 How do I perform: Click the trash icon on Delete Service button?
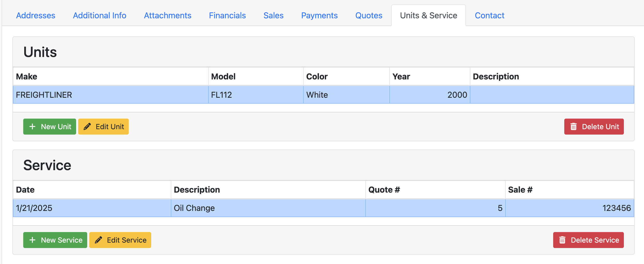tap(563, 240)
